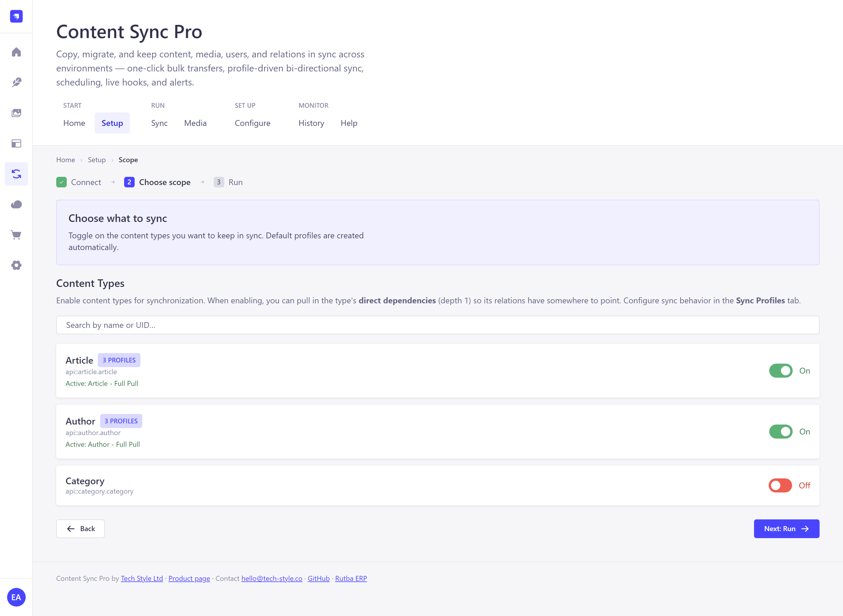The height and width of the screenshot is (616, 843).
Task: Click Home in the breadcrumb
Action: [x=66, y=160]
